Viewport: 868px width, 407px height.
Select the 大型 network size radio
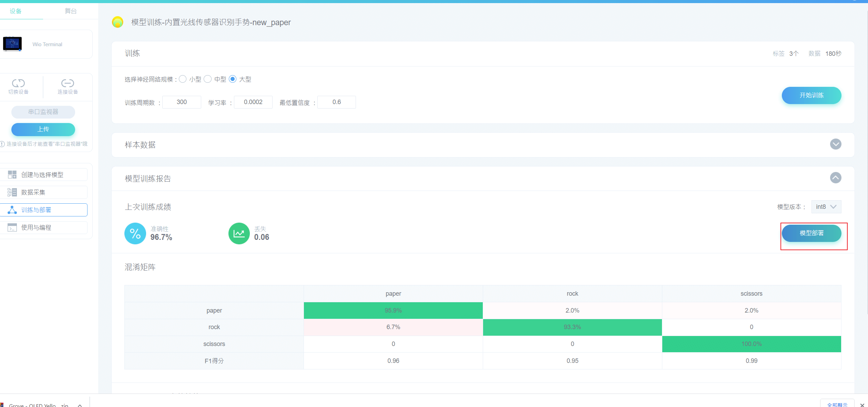(233, 79)
